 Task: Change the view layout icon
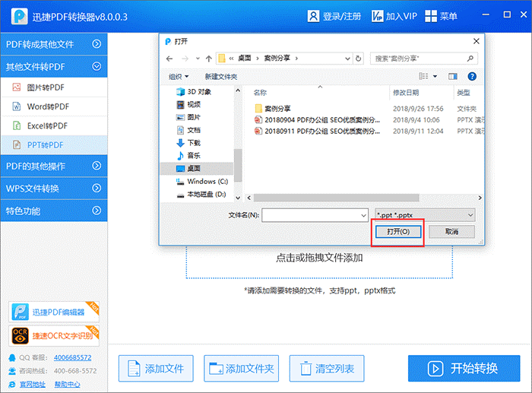click(423, 76)
